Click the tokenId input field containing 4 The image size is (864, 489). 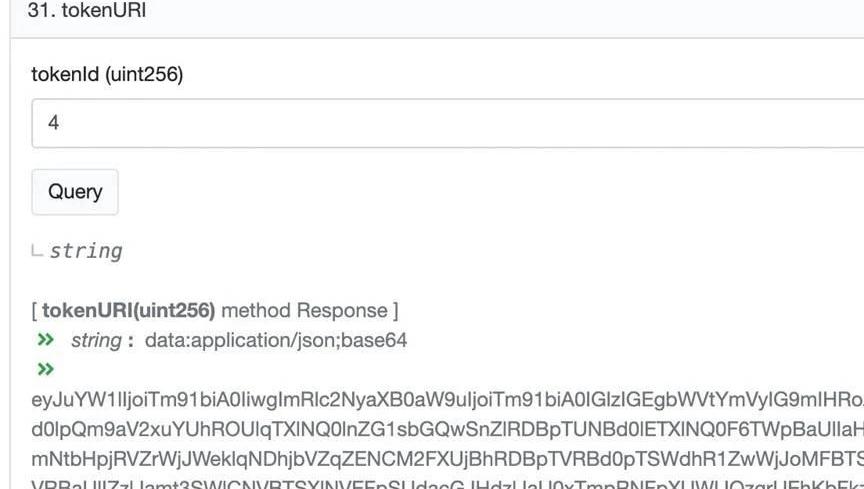coord(440,123)
